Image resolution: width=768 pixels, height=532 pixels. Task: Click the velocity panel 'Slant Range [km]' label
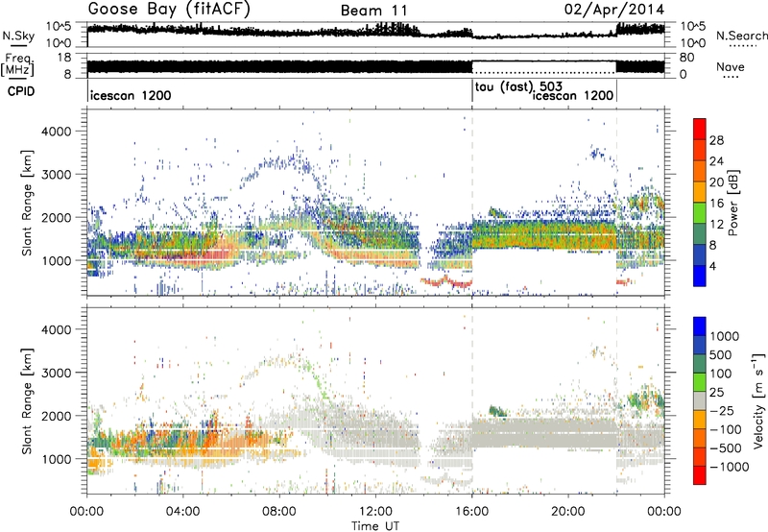pos(27,401)
